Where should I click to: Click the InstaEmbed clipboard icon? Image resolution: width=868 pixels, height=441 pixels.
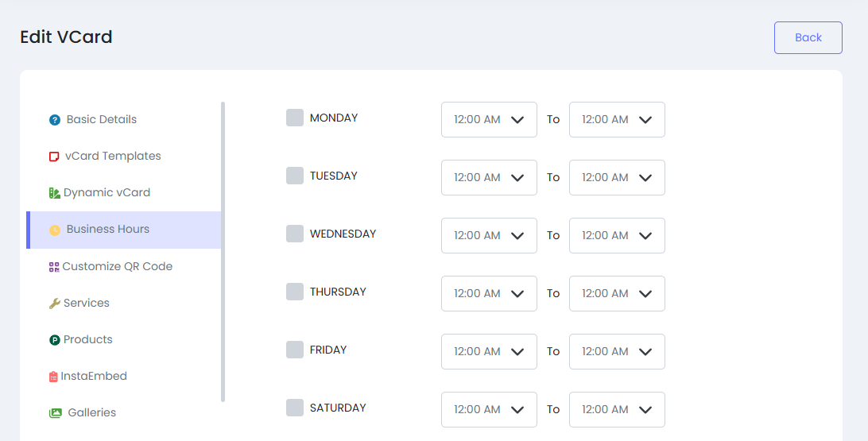(x=53, y=377)
